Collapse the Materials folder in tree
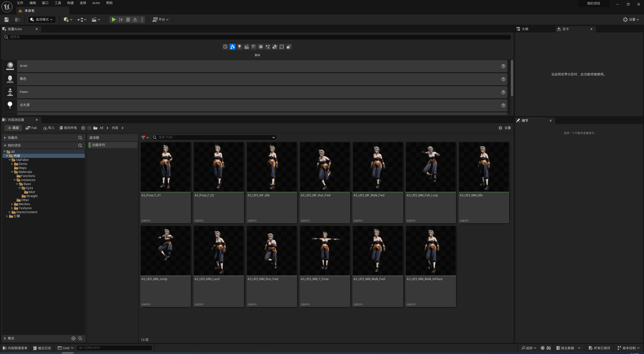 12,172
